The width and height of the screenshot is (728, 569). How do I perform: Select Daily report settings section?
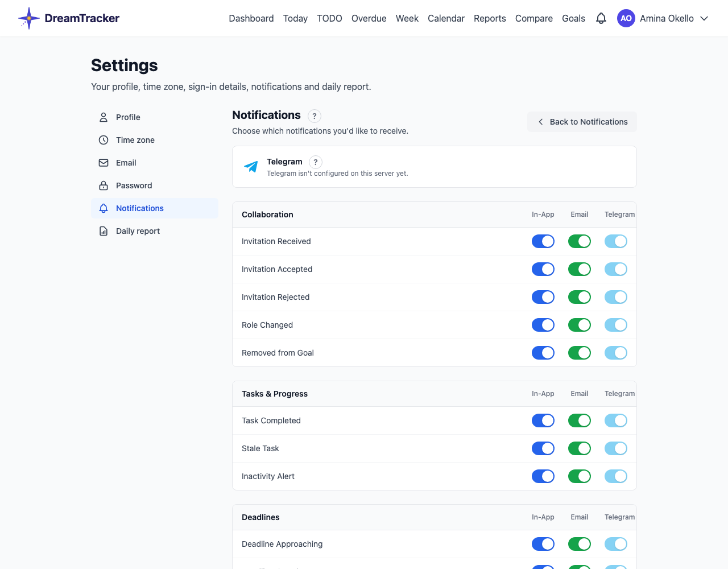click(x=155, y=231)
